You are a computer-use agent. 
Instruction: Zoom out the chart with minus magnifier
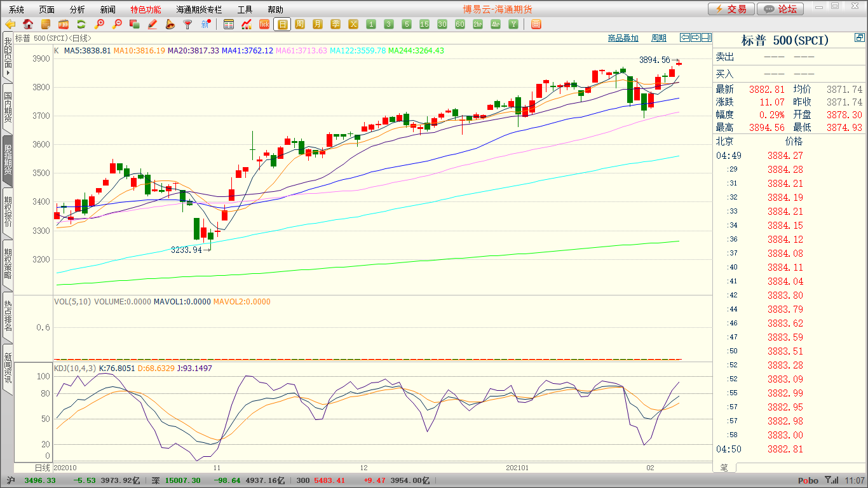117,24
